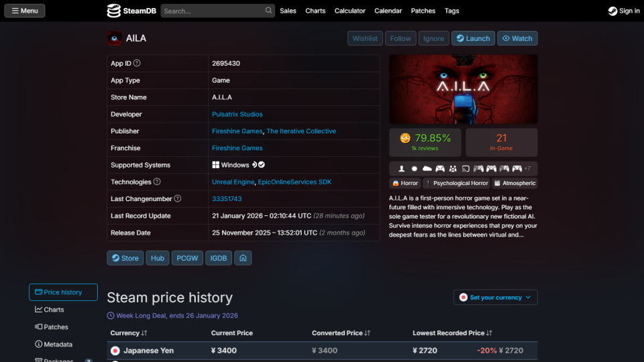
Task: Open the hamburger Menu button
Action: pos(25,11)
